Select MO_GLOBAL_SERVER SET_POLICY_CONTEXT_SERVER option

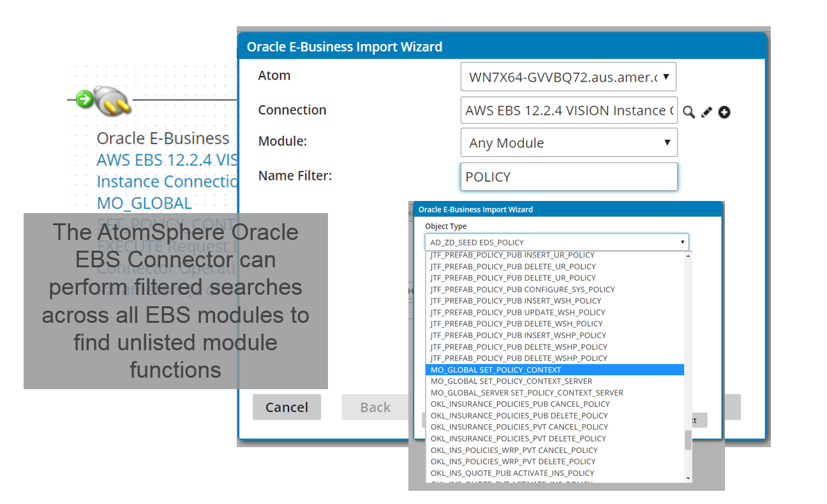(x=555, y=393)
